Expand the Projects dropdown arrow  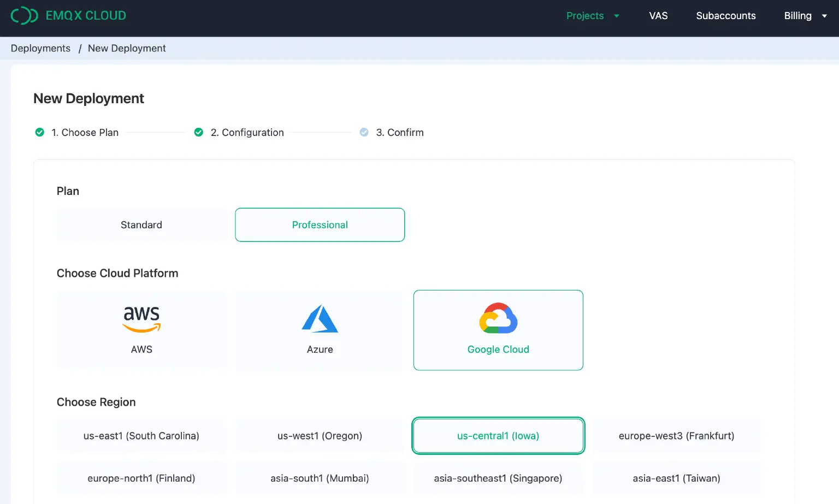click(617, 16)
